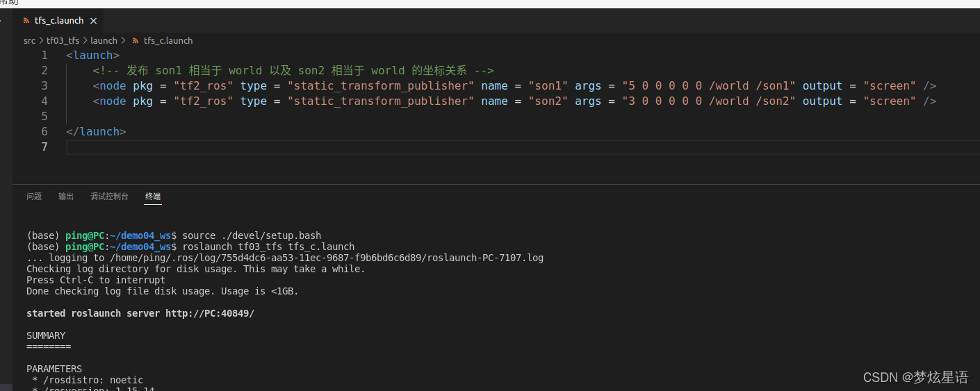Click output "screen" value on line 4

pos(890,101)
